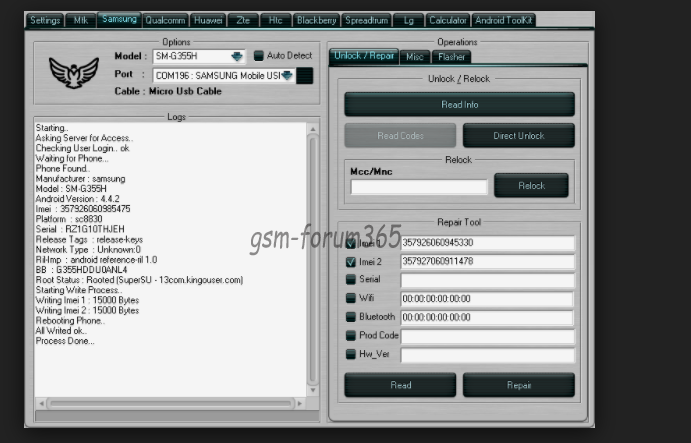Open the Spreadtrum tab

(x=366, y=20)
